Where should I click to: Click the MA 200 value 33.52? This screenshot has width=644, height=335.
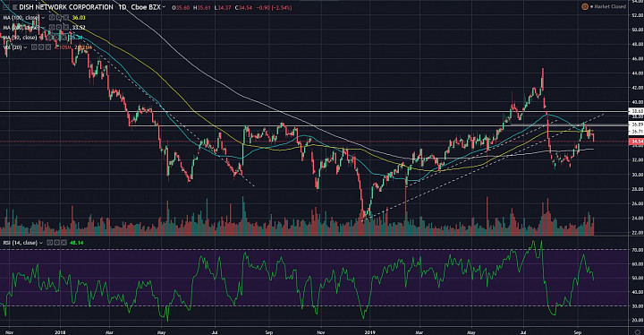pyautogui.click(x=79, y=28)
